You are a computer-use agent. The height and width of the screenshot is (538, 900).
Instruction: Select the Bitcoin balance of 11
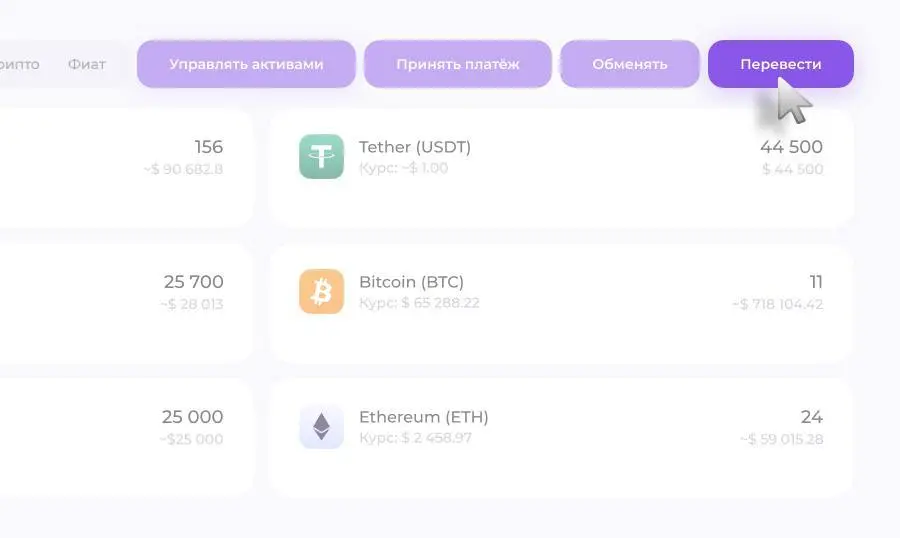click(x=816, y=282)
